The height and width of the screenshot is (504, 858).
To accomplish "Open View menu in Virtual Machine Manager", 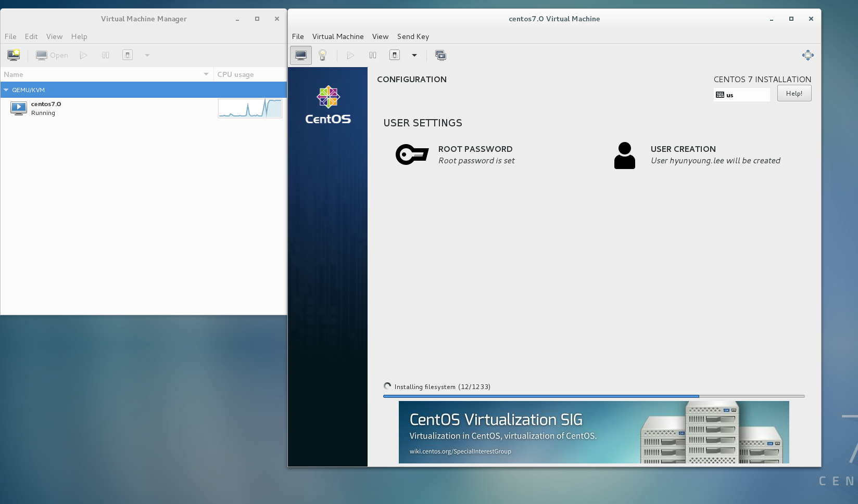I will pos(54,36).
